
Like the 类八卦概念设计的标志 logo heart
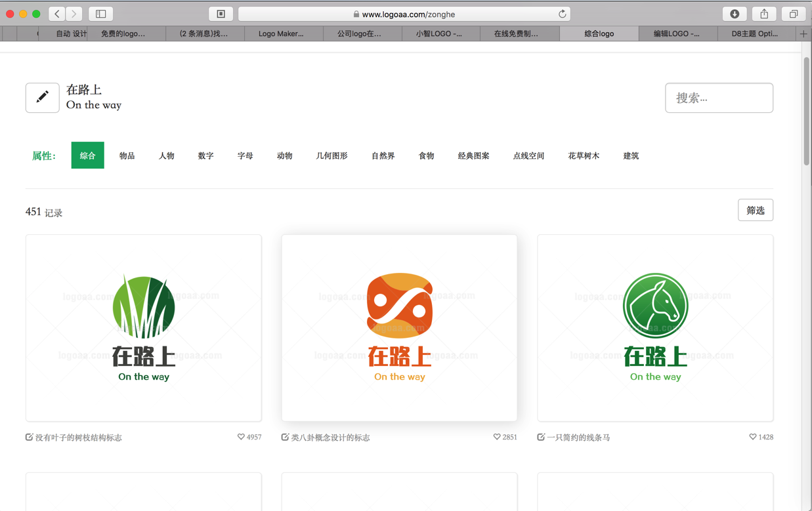[497, 437]
